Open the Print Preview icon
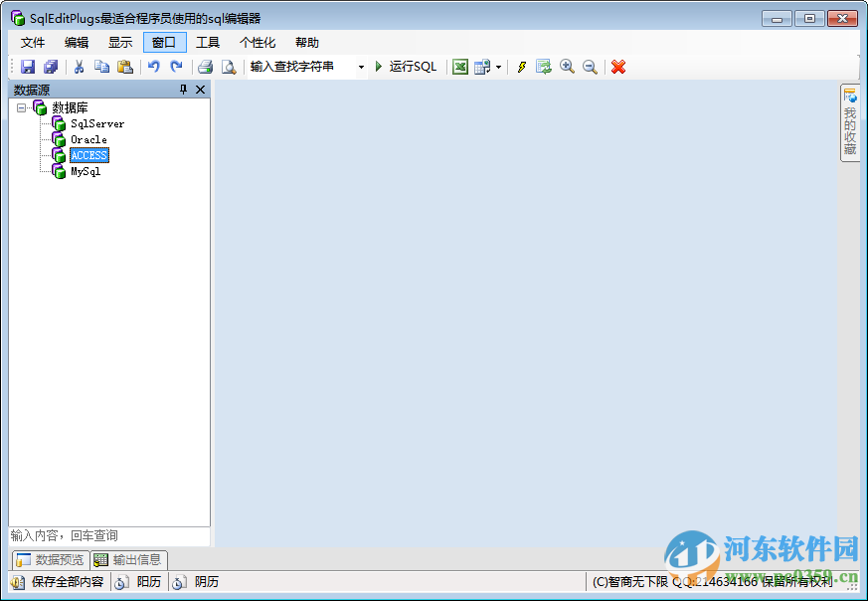The width and height of the screenshot is (868, 601). click(229, 67)
